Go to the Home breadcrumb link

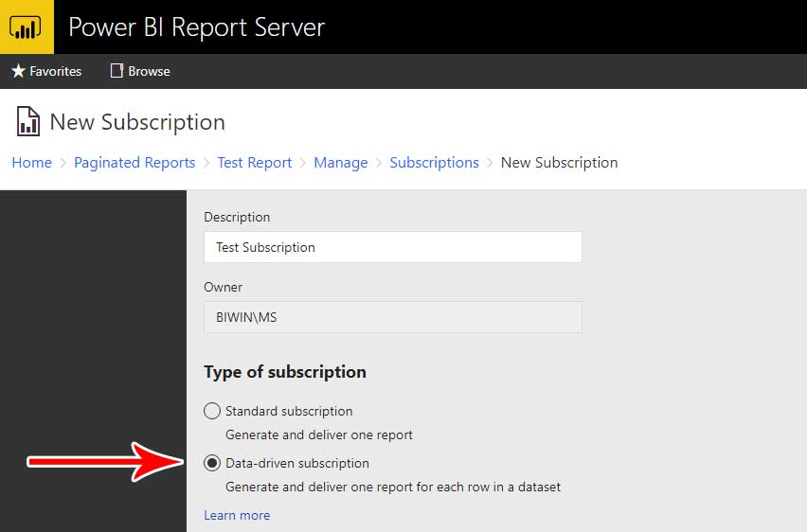[x=31, y=163]
